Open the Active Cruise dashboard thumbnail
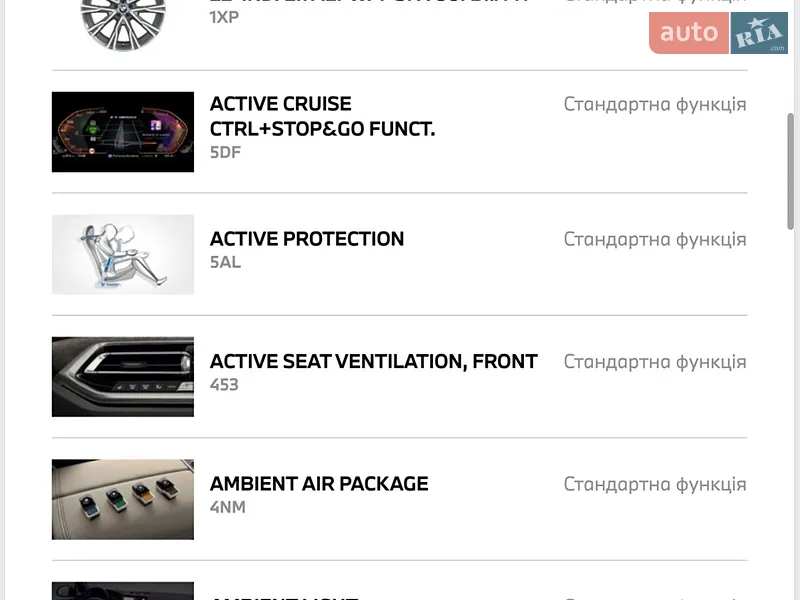Image resolution: width=800 pixels, height=600 pixels. 123,132
